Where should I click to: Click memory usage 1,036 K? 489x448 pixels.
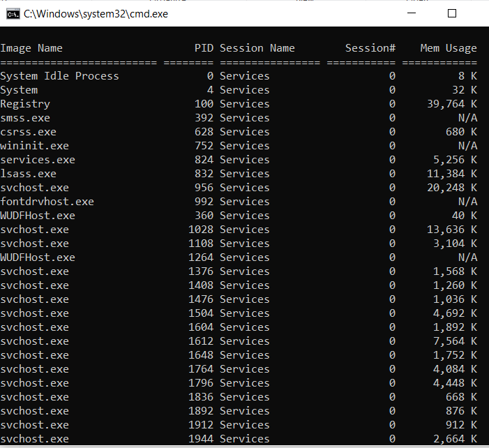[455, 299]
